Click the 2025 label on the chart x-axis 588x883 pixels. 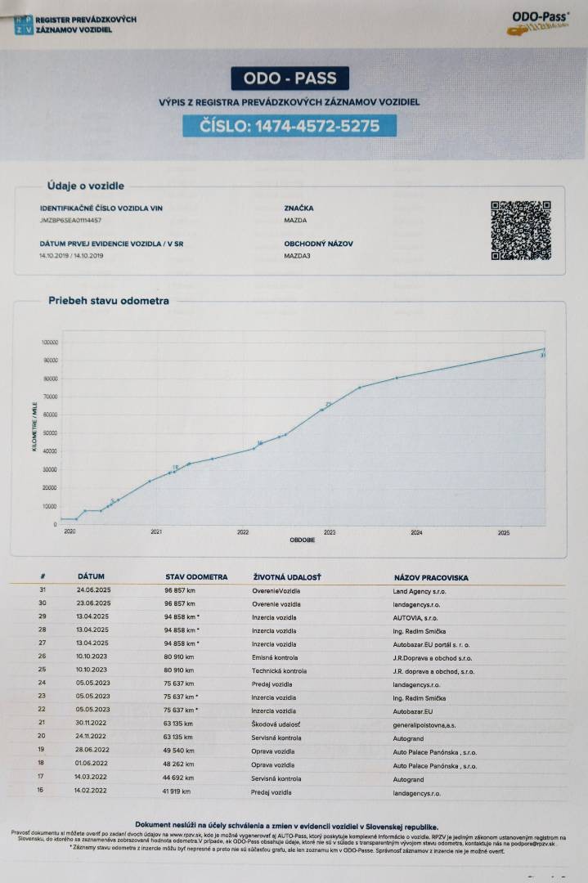(x=504, y=532)
